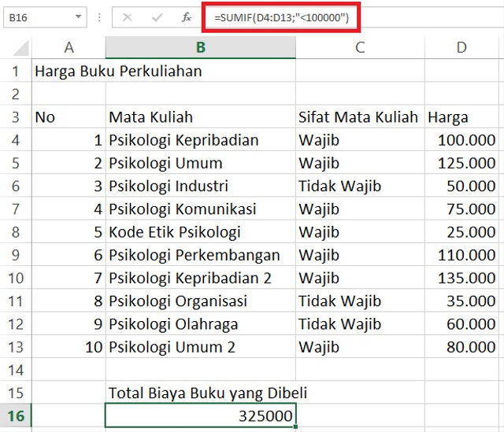Click the Enter checkmark formula bar icon

157,17
